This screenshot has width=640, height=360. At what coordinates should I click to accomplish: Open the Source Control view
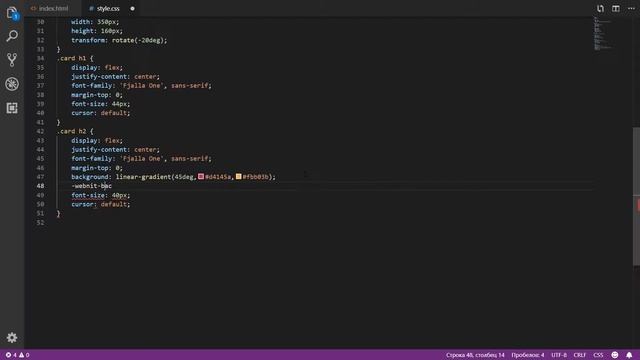[12, 60]
